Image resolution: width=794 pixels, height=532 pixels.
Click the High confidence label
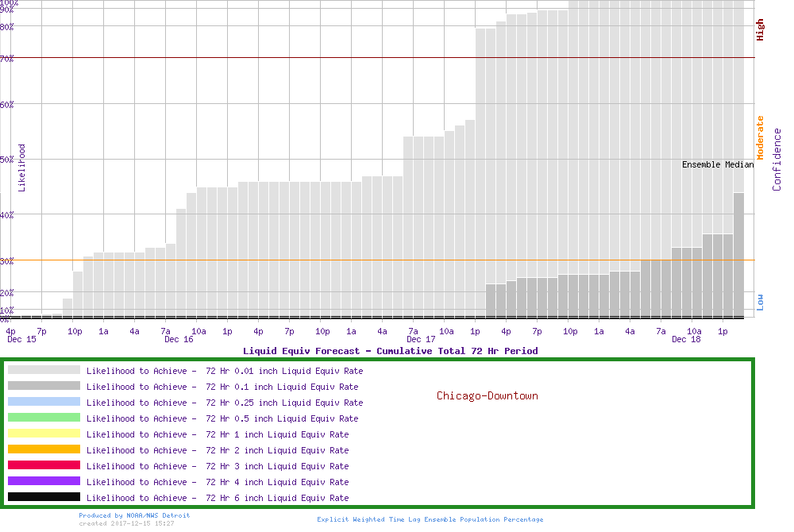point(760,30)
